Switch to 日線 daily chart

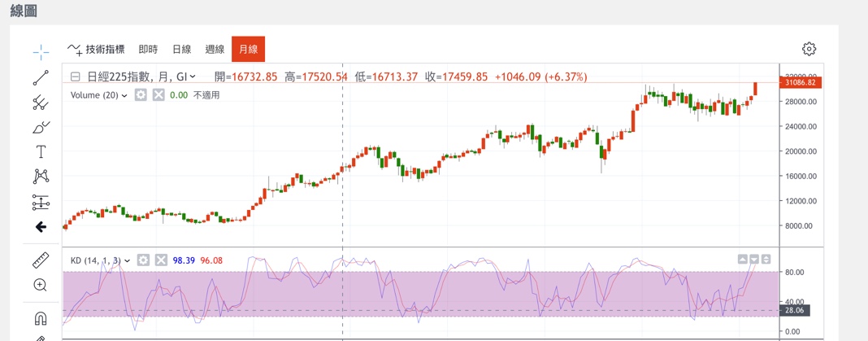[181, 50]
